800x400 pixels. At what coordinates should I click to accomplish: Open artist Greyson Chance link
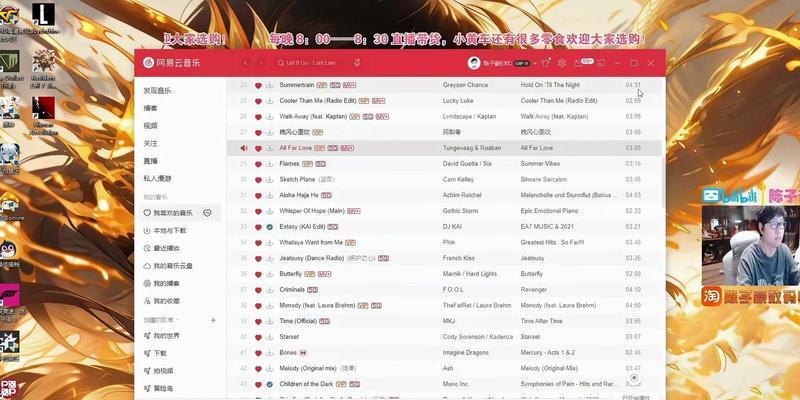click(x=465, y=85)
